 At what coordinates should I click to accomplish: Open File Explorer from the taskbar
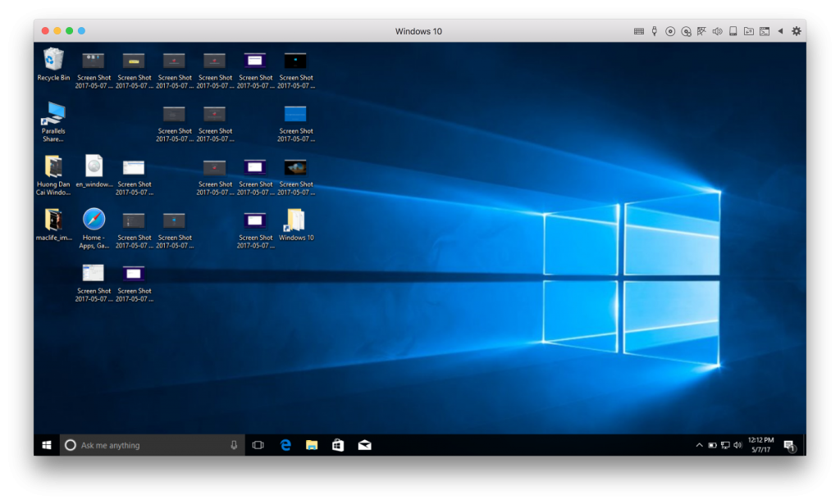click(313, 444)
